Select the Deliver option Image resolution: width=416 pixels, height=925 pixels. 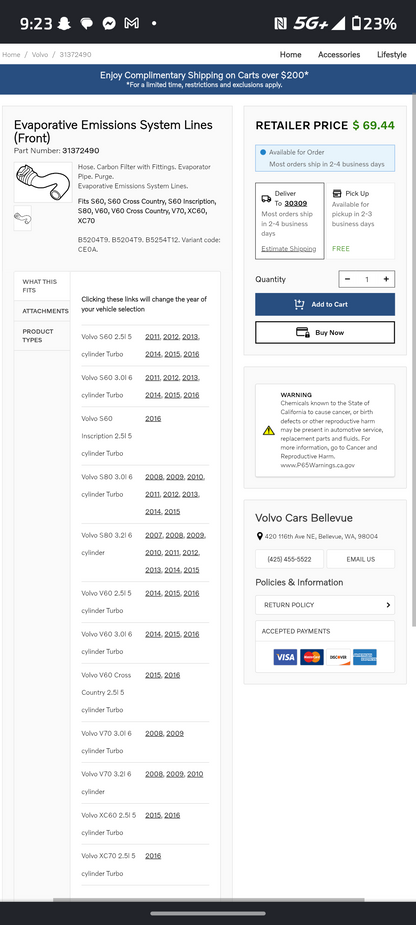(x=290, y=221)
